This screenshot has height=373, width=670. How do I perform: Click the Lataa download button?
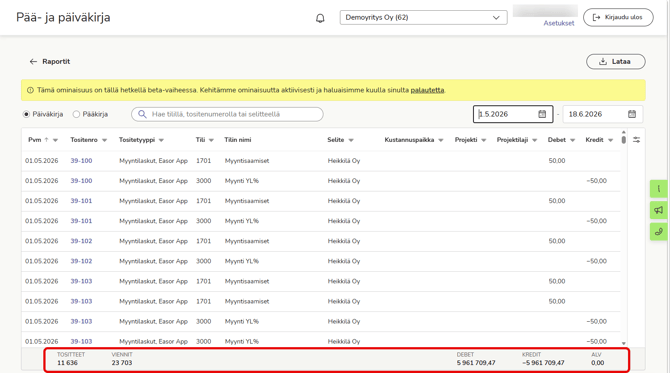click(x=615, y=62)
